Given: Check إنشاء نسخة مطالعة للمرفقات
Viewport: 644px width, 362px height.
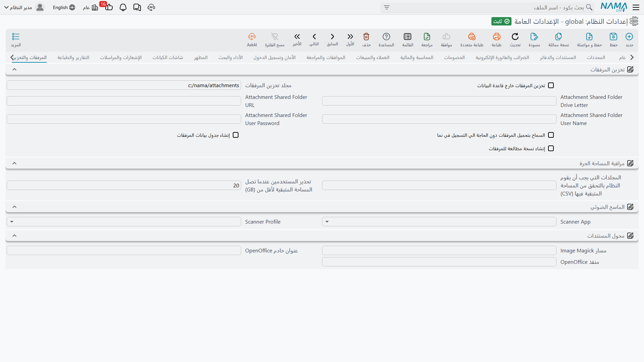Looking at the screenshot, I should pos(551,148).
